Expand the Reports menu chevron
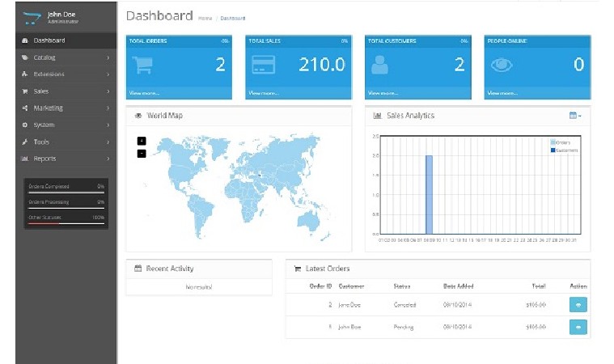Image resolution: width=614 pixels, height=364 pixels. point(108,159)
